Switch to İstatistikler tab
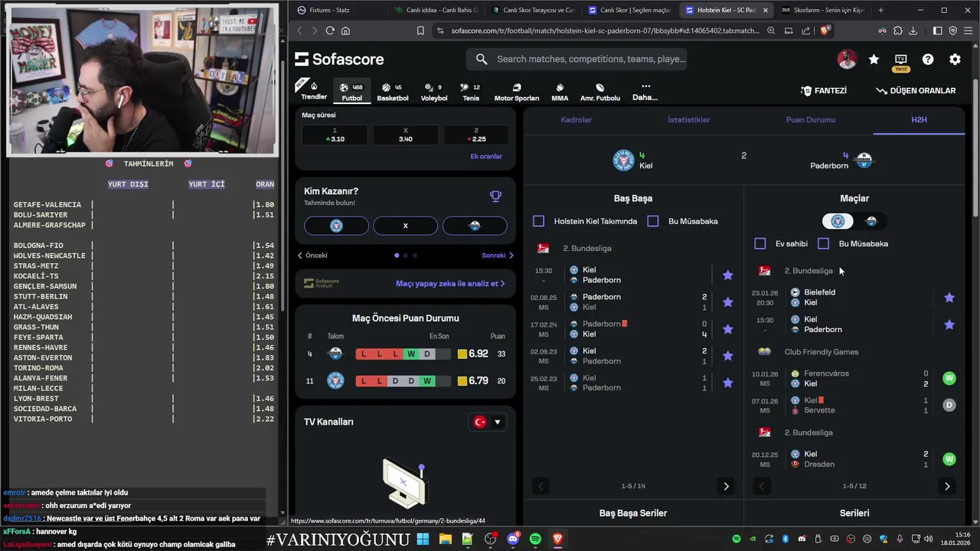This screenshot has width=980, height=551. pyautogui.click(x=688, y=120)
